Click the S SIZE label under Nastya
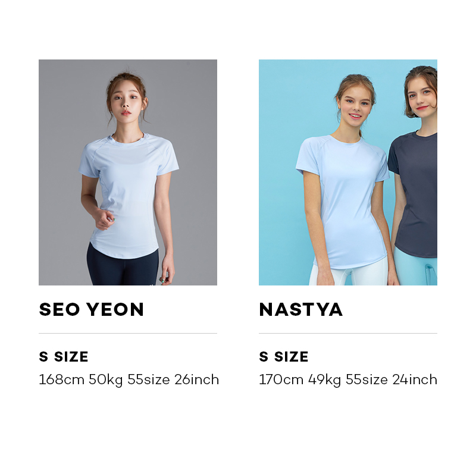The height and width of the screenshot is (452, 476). (284, 357)
